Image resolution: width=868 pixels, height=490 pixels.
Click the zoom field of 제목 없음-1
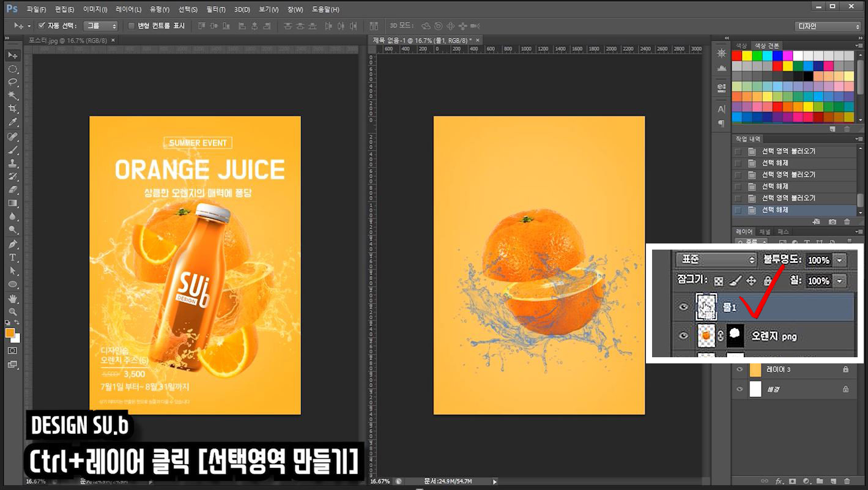click(380, 481)
